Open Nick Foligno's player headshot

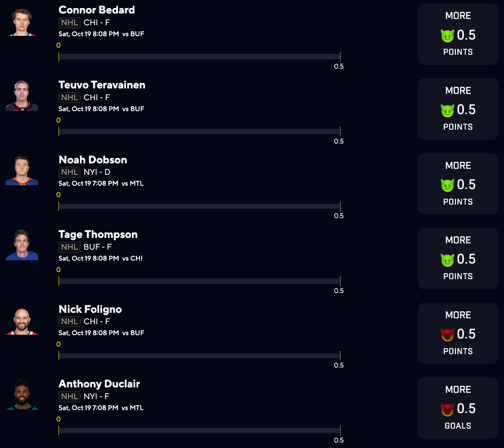click(x=22, y=321)
